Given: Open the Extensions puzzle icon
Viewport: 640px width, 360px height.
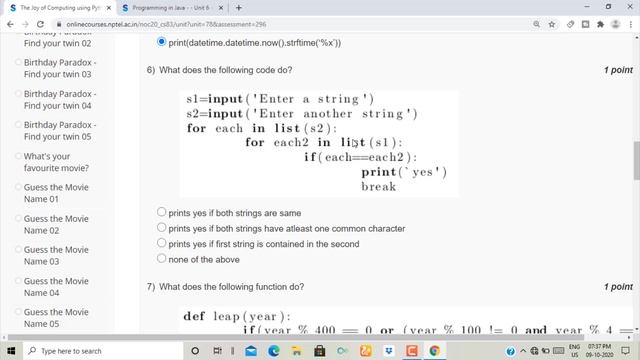Looking at the screenshot, I should coord(600,24).
